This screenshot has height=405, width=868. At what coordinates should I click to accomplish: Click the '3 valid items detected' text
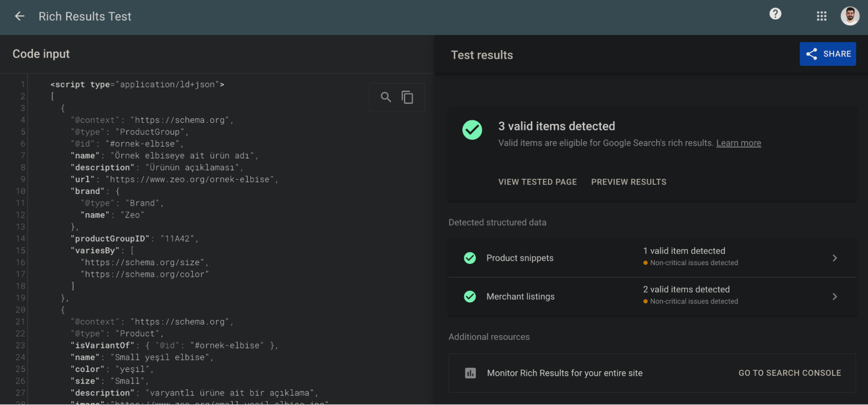(x=557, y=126)
